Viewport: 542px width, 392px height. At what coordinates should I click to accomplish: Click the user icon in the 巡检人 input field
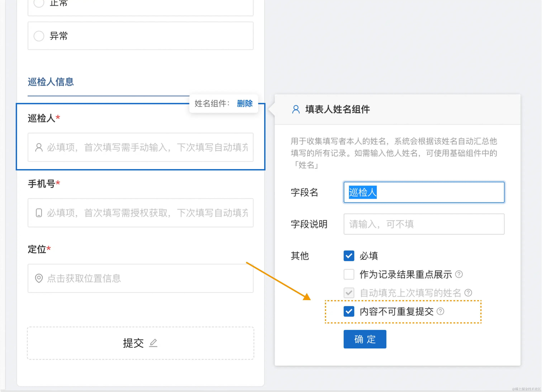[x=39, y=147]
